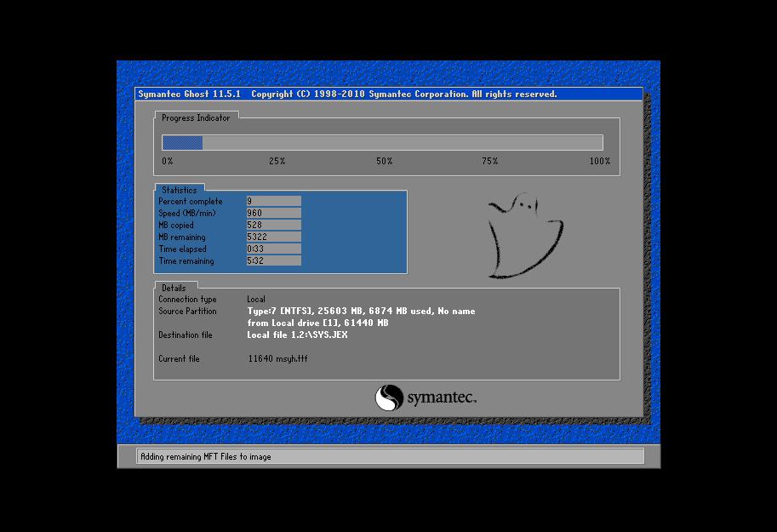Click the "Destination file" label
Viewport: 777px width, 532px height.
186,335
